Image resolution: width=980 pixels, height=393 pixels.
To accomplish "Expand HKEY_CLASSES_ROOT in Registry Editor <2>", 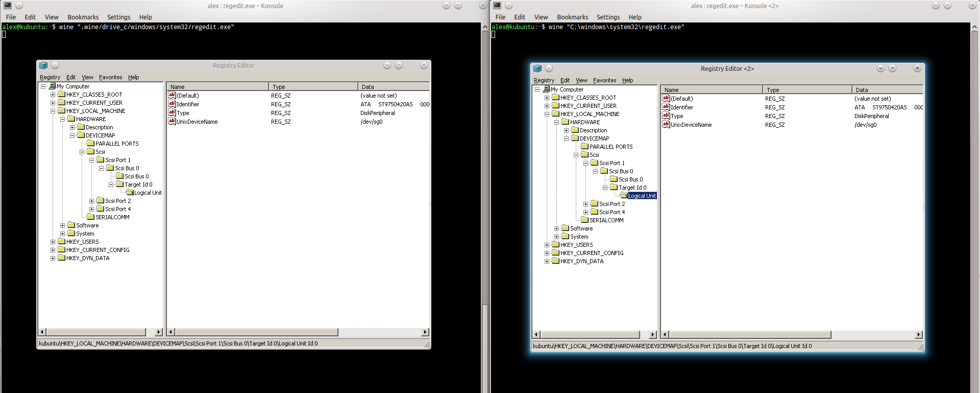I will tap(547, 98).
